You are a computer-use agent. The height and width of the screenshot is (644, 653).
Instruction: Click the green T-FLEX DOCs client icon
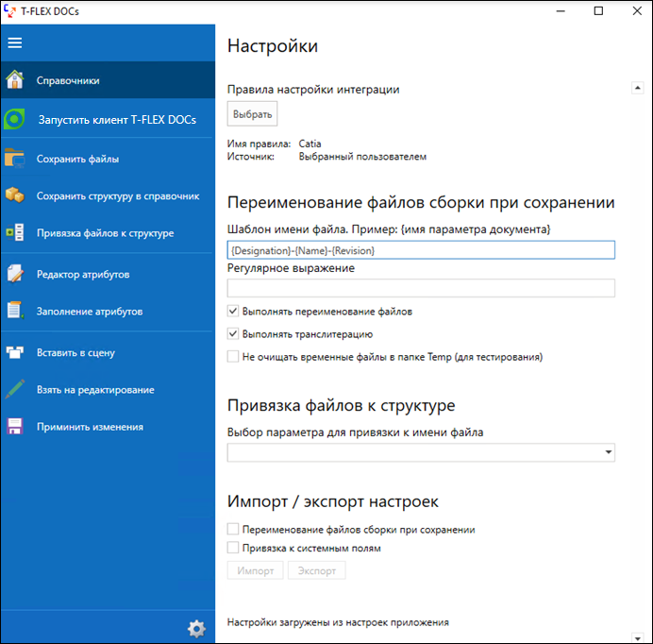[x=14, y=119]
